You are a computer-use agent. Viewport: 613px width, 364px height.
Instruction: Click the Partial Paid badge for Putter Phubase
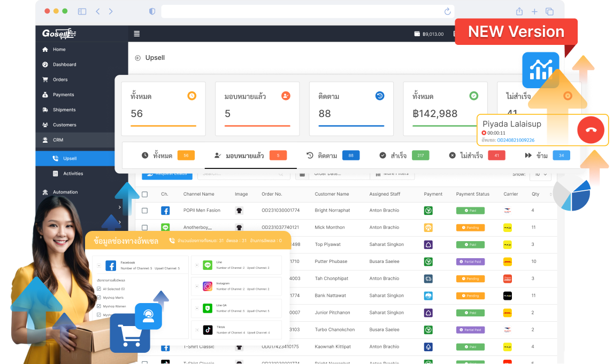pyautogui.click(x=470, y=262)
